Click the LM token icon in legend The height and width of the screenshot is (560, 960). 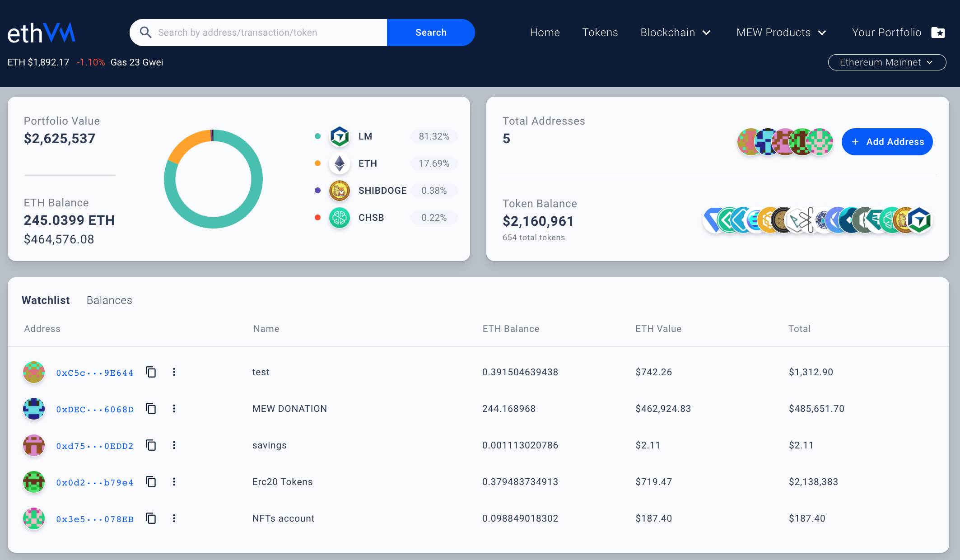click(339, 136)
